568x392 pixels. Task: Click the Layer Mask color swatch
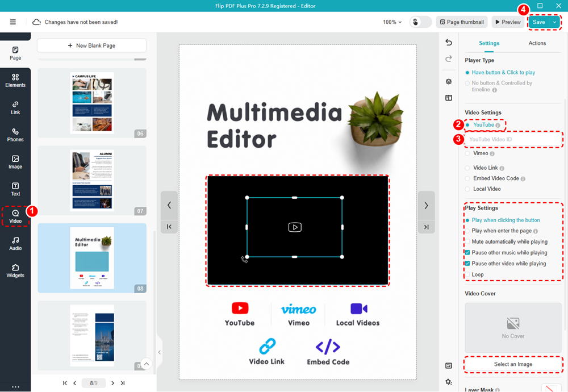[550, 389]
